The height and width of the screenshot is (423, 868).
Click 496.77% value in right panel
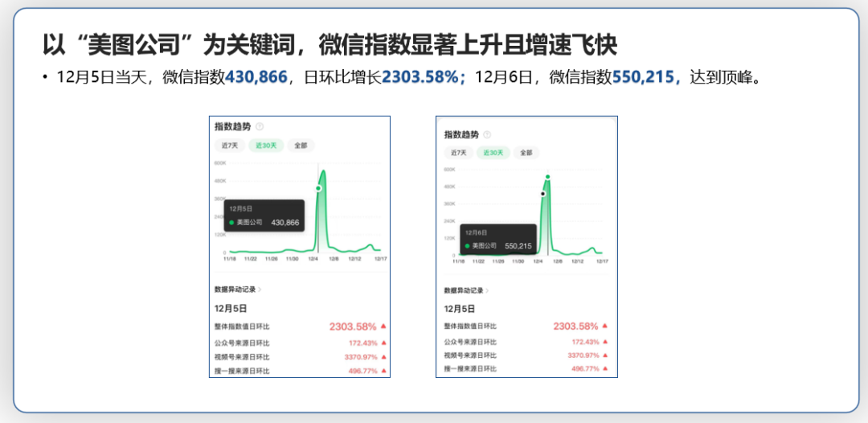coord(586,368)
